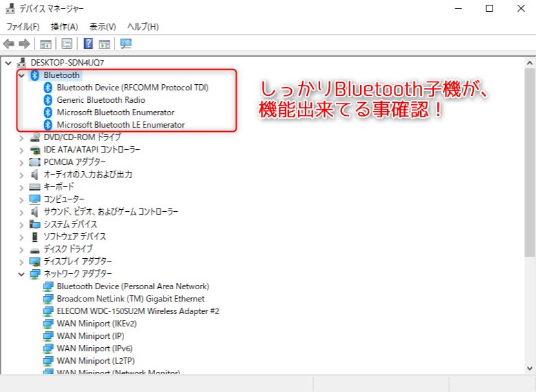Expand the PCMCIA アダプター category
Image resolution: width=536 pixels, height=392 pixels.
pyautogui.click(x=21, y=162)
